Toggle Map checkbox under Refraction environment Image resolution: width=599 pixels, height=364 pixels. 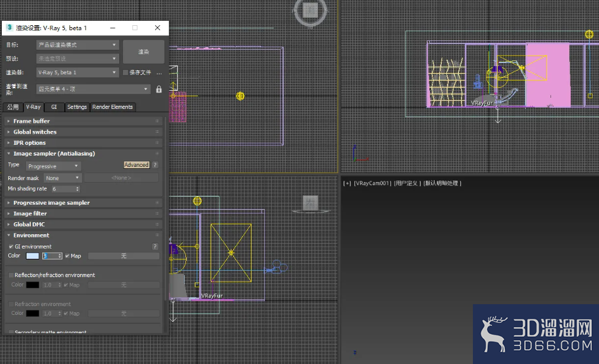(66, 314)
